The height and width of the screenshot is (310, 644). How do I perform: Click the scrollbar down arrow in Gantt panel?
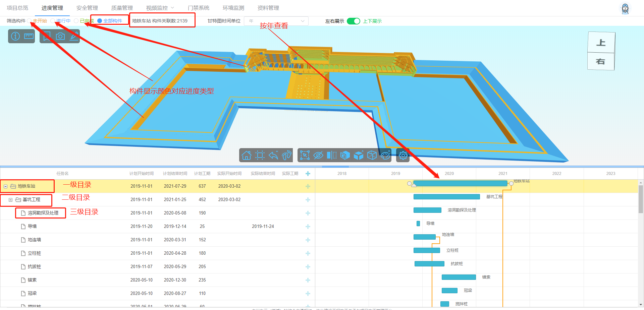(641, 305)
